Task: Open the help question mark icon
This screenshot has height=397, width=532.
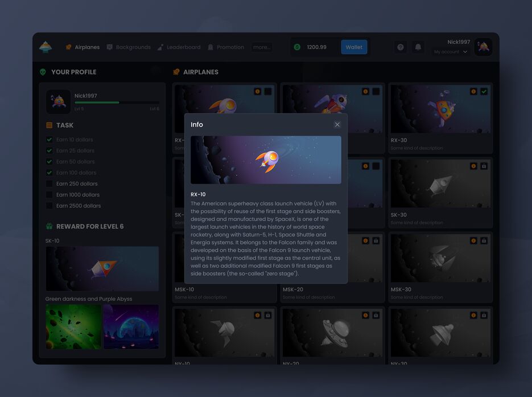Action: 401,47
